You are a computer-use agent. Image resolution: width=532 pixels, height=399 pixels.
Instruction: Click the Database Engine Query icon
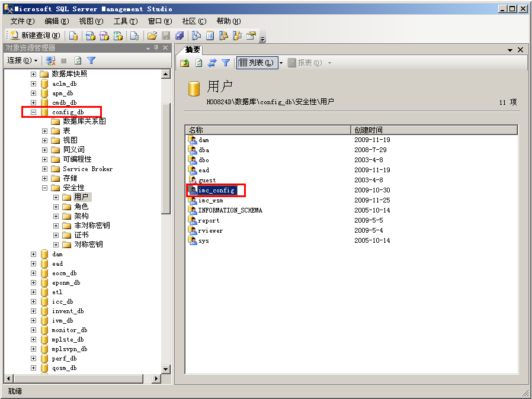pyautogui.click(x=73, y=36)
